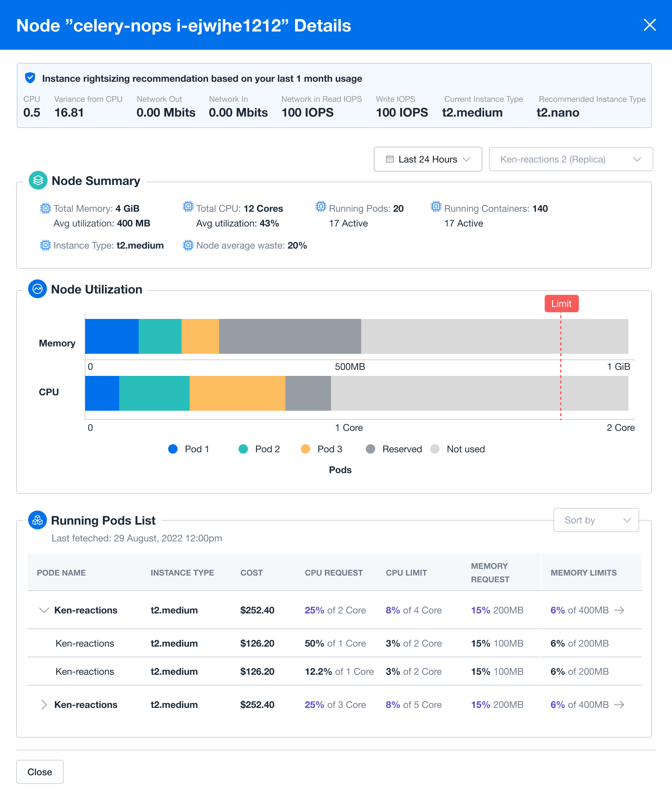672x794 pixels.
Task: Click the chip icon beside Running Containers
Action: click(x=436, y=207)
